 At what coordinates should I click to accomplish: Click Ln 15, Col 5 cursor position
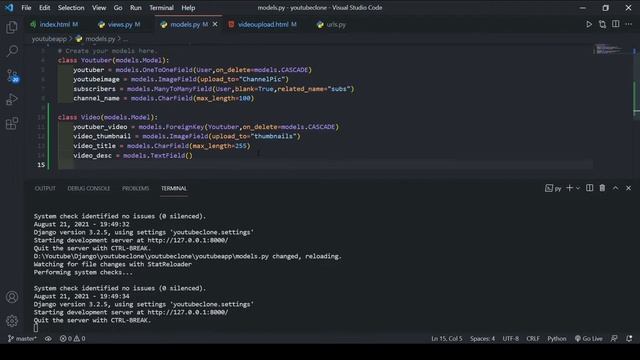(447, 338)
